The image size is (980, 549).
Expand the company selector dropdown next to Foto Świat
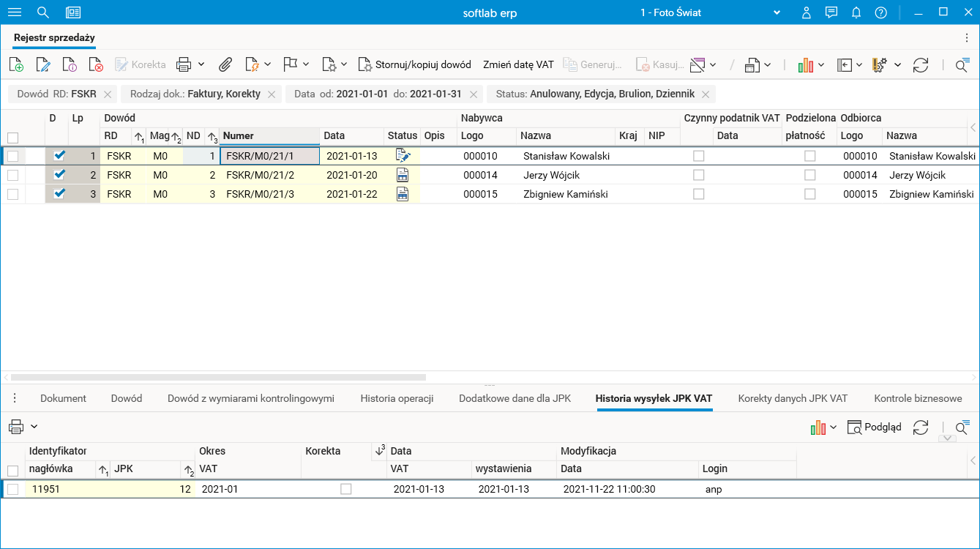777,12
